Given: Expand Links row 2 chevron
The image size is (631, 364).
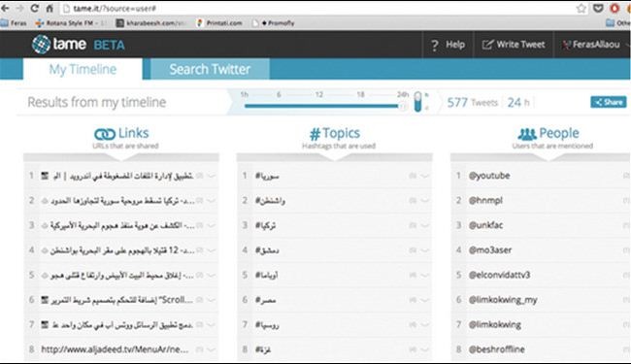Looking at the screenshot, I should (212, 201).
